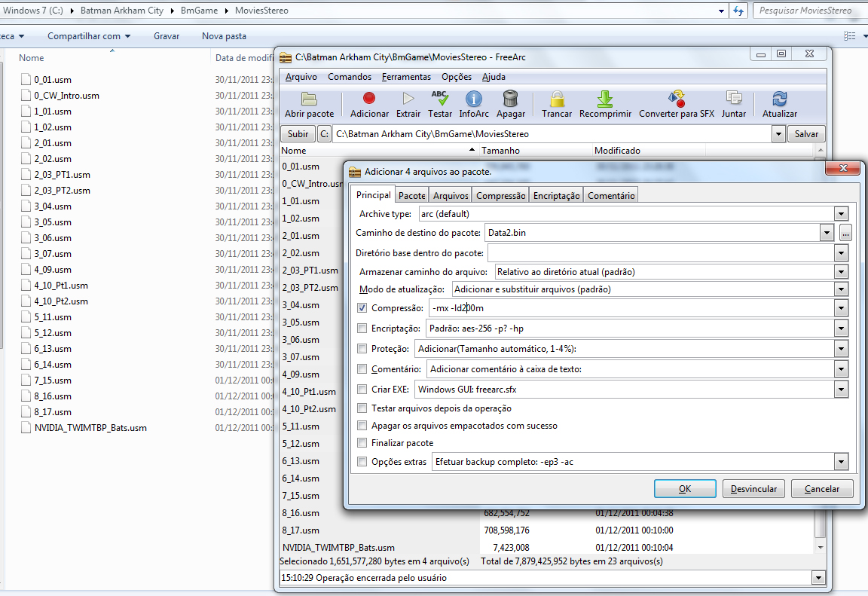Viewport: 868px width, 596px height.
Task: Click the Recomprimir green arrow icon
Action: pos(605,99)
